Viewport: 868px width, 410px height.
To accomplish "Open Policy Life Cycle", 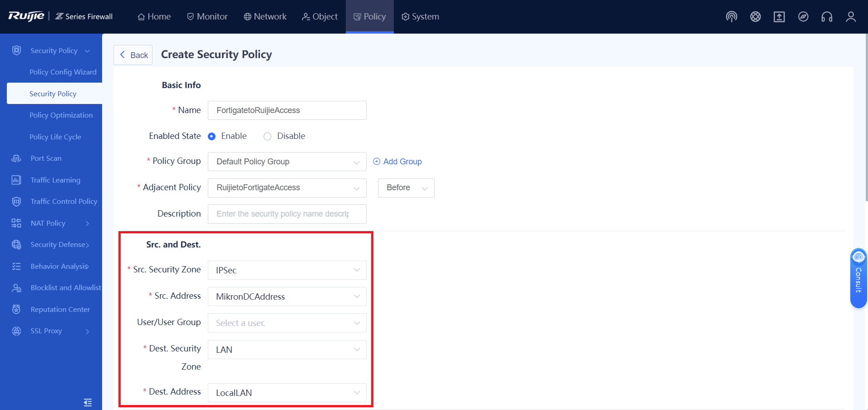I will point(55,137).
